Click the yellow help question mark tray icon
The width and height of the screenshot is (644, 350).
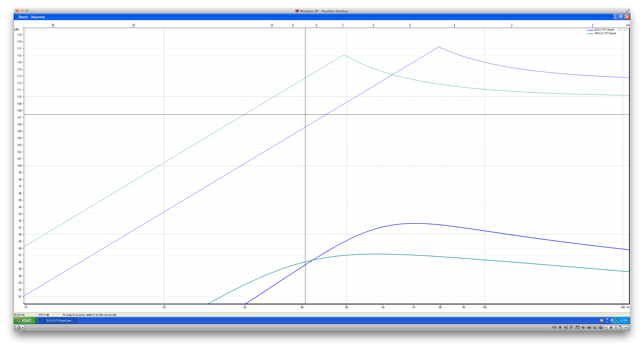[x=602, y=321]
